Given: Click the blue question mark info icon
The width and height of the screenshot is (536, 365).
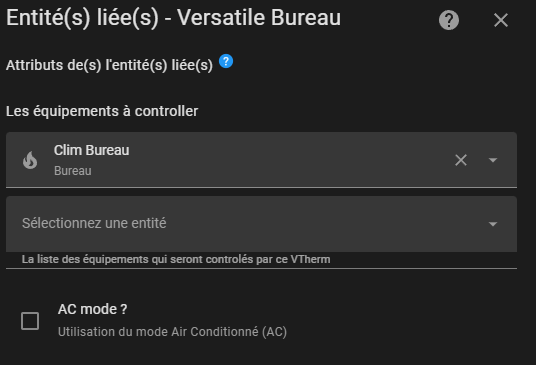Looking at the screenshot, I should pyautogui.click(x=226, y=62).
